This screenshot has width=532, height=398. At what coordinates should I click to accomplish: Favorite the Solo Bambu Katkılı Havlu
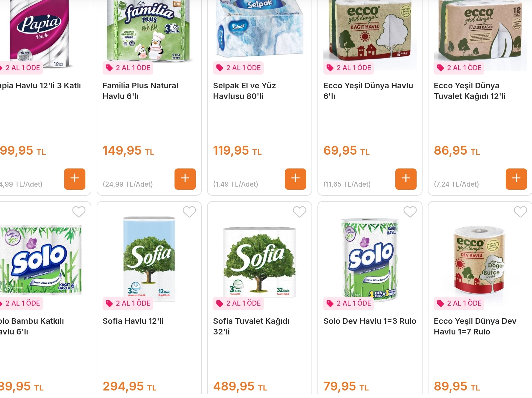[x=79, y=212]
